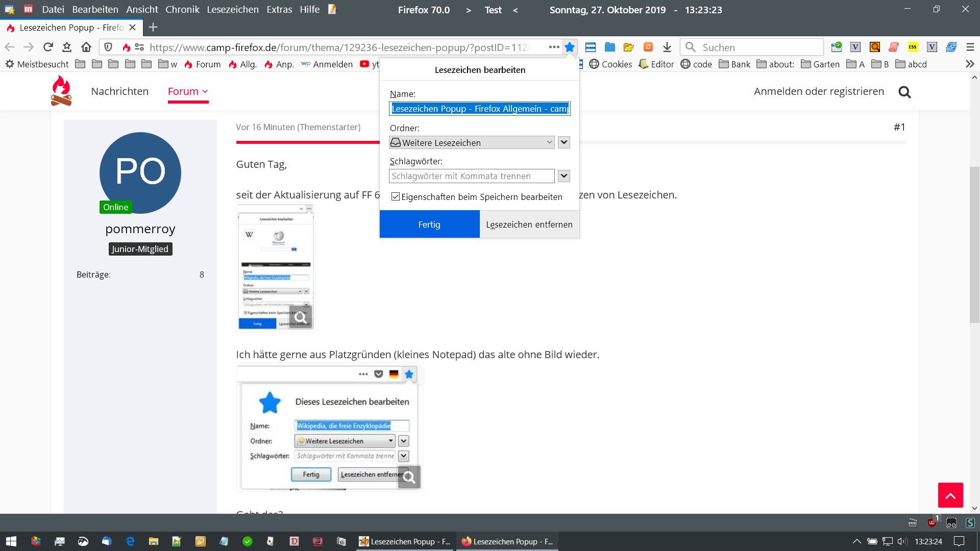
Task: Expand folder tree arrow beside Ordner
Action: tap(563, 143)
